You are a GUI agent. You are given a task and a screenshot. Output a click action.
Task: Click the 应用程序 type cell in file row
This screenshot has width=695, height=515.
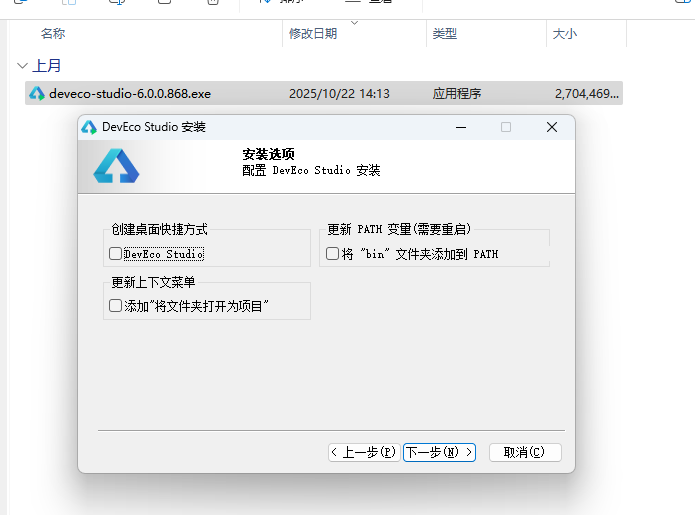[457, 94]
